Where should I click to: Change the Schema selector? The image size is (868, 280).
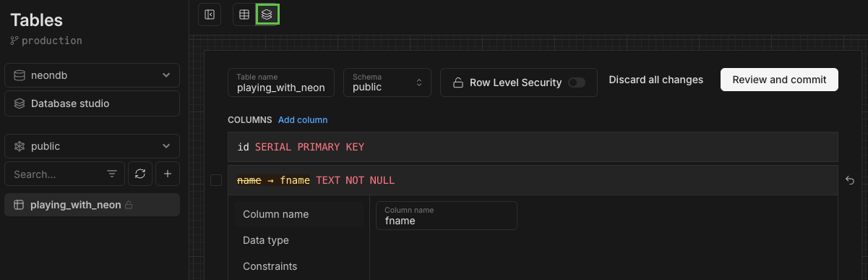coord(387,82)
